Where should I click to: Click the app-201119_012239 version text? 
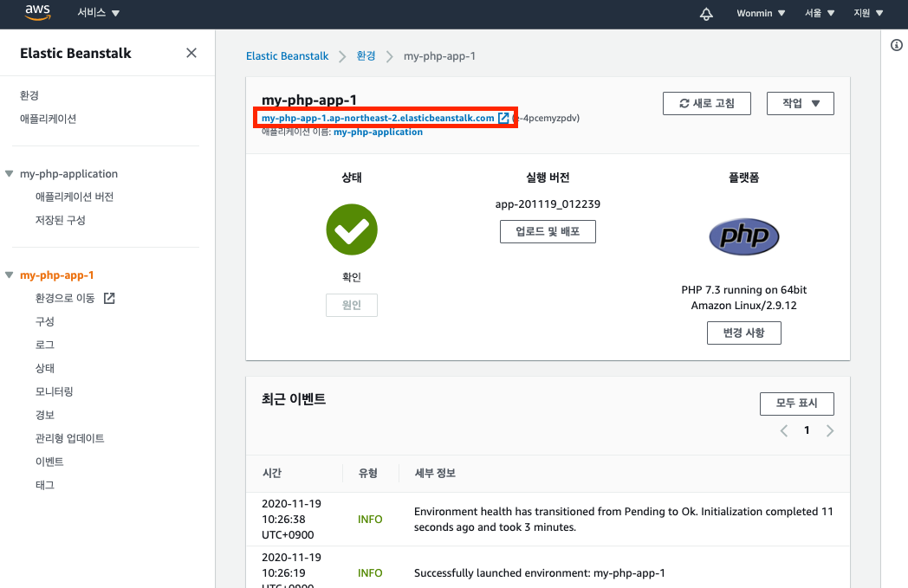point(548,204)
